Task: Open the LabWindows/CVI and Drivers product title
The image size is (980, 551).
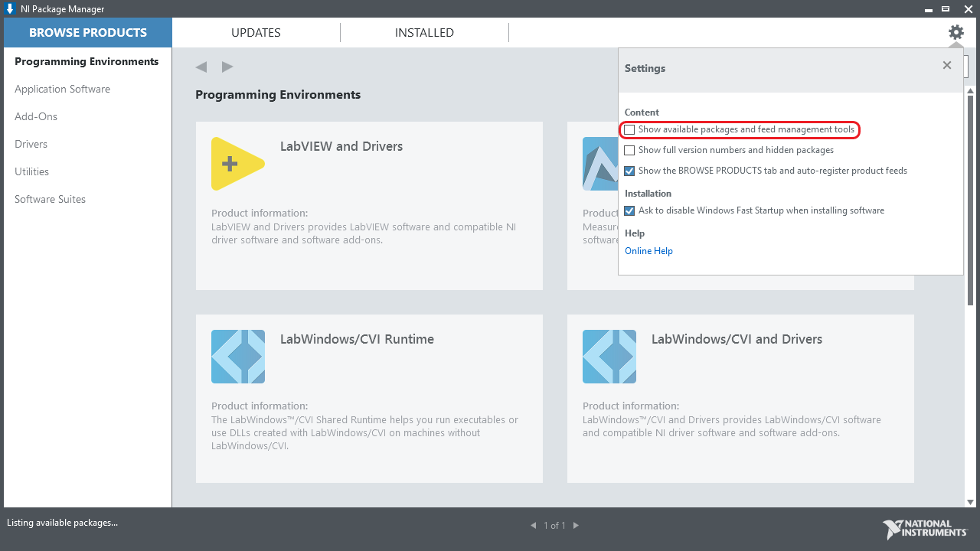Action: [x=737, y=339]
